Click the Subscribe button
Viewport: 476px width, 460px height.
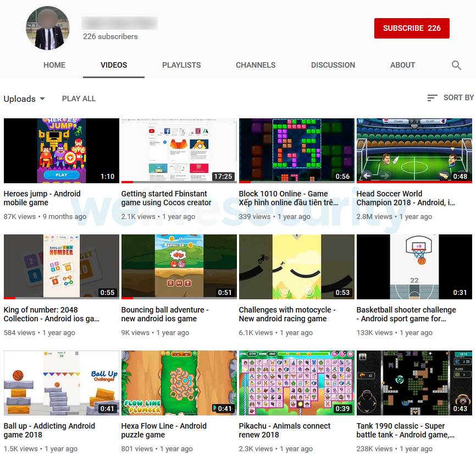411,28
